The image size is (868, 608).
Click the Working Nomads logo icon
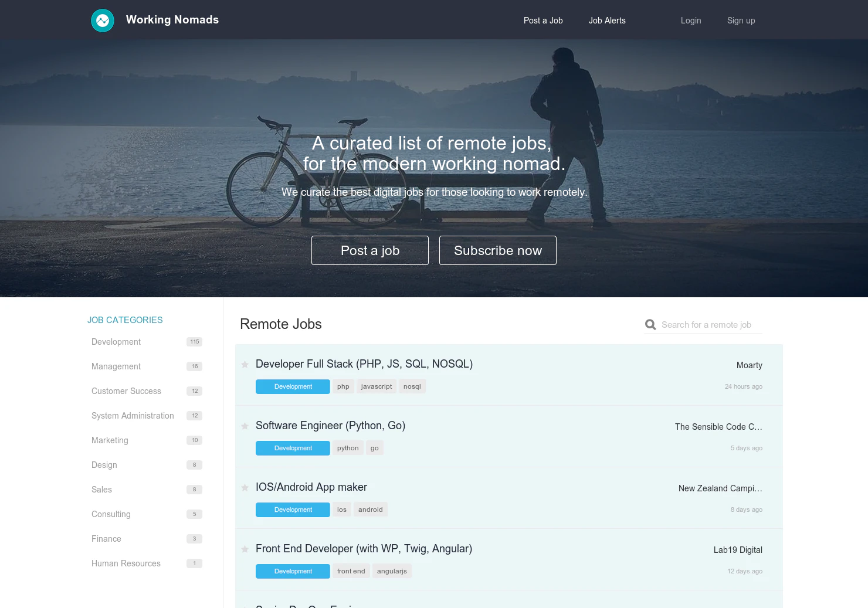tap(103, 20)
